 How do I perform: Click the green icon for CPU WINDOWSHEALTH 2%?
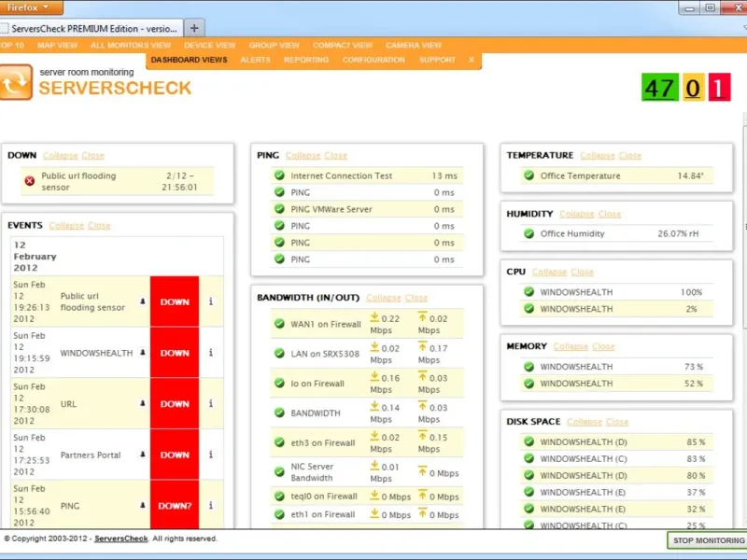[x=529, y=309]
